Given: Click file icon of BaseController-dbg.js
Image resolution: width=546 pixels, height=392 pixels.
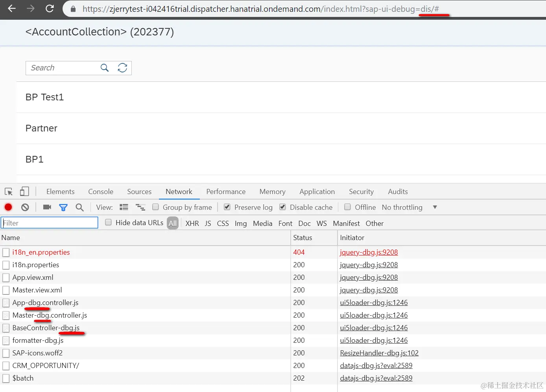Looking at the screenshot, I should tap(6, 328).
